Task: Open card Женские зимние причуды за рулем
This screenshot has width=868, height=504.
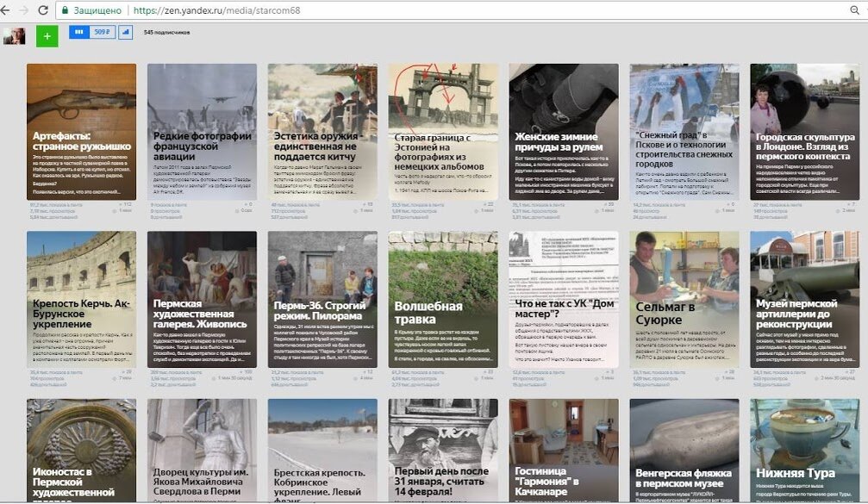Action: [x=564, y=132]
